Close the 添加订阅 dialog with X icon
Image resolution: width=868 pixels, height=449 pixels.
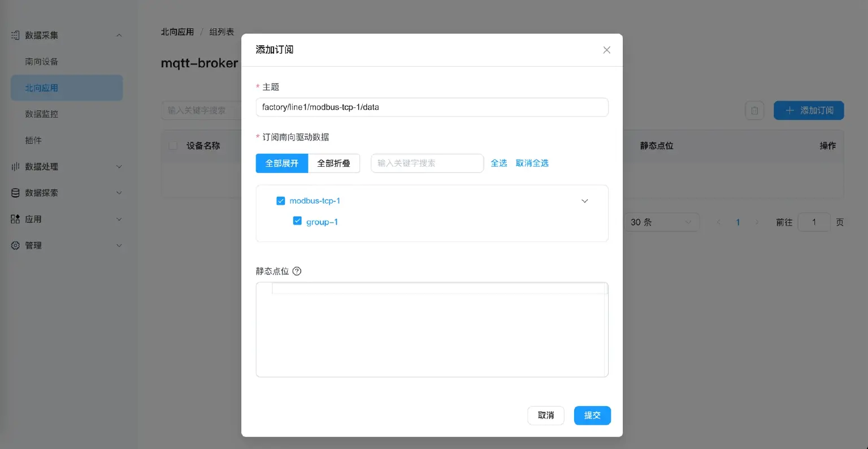[x=606, y=50]
